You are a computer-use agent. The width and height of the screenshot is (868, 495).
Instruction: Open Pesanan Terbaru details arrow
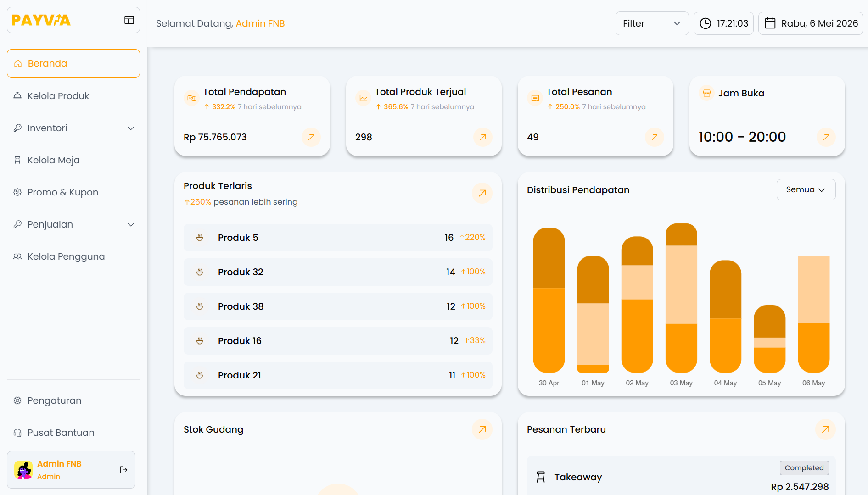coord(825,429)
